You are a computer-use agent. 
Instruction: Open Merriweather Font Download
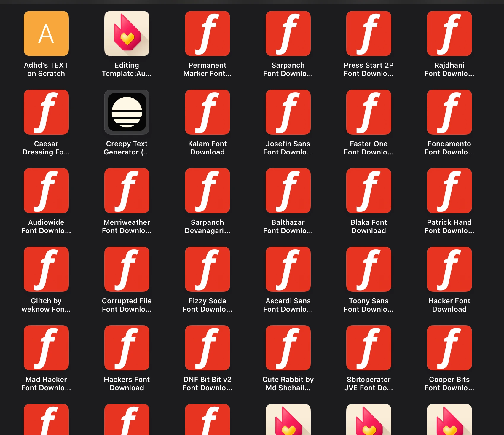click(127, 190)
